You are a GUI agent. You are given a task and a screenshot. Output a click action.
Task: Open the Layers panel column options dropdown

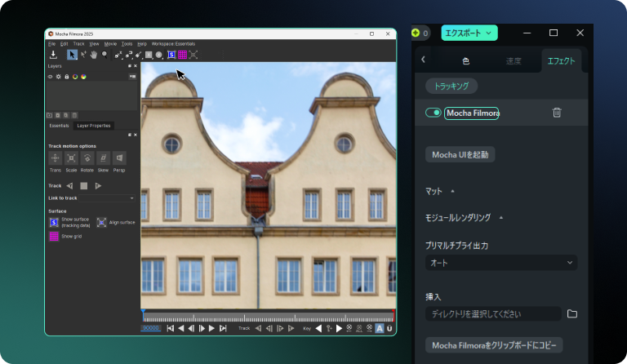click(132, 77)
